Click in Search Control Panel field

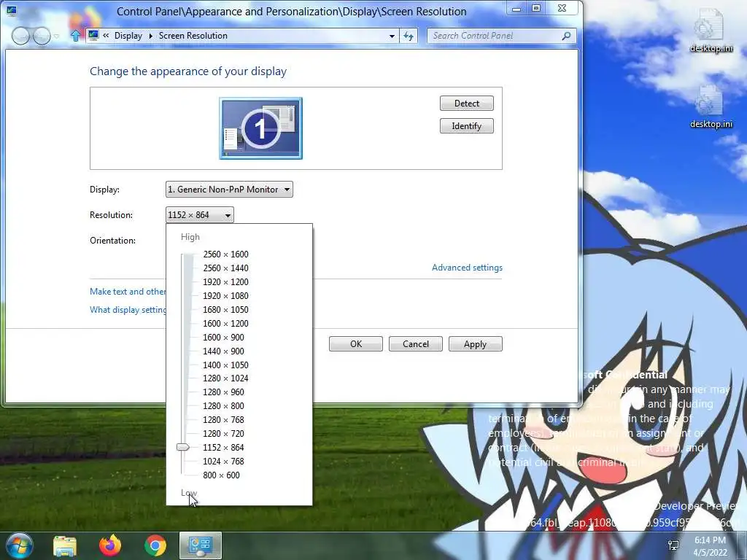(x=495, y=36)
